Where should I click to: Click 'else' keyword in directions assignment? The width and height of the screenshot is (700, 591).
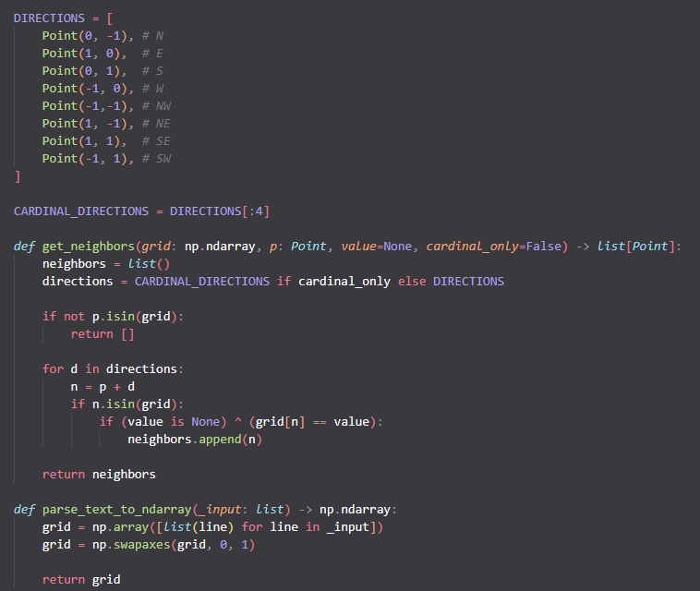tap(412, 282)
